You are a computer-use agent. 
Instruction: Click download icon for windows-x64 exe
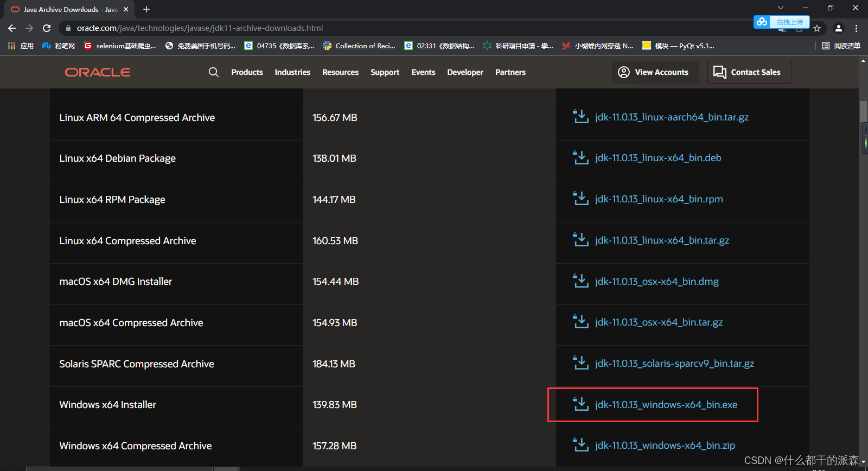click(580, 404)
